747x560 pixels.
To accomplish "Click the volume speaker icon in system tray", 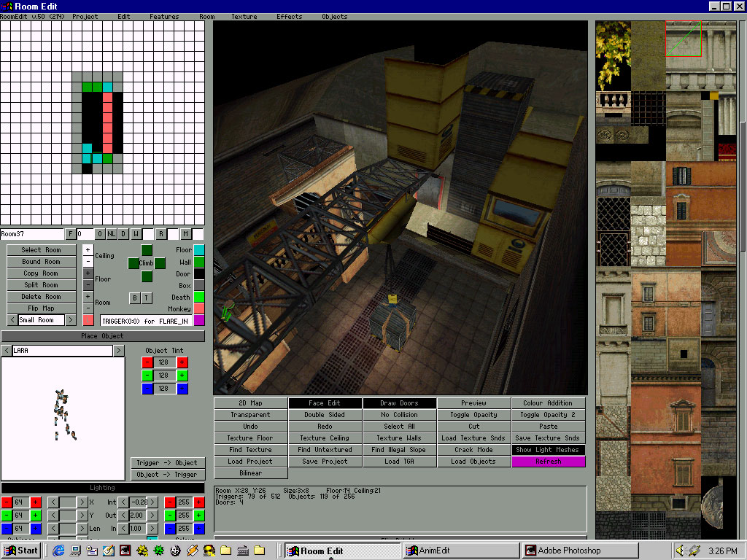I will pyautogui.click(x=680, y=551).
